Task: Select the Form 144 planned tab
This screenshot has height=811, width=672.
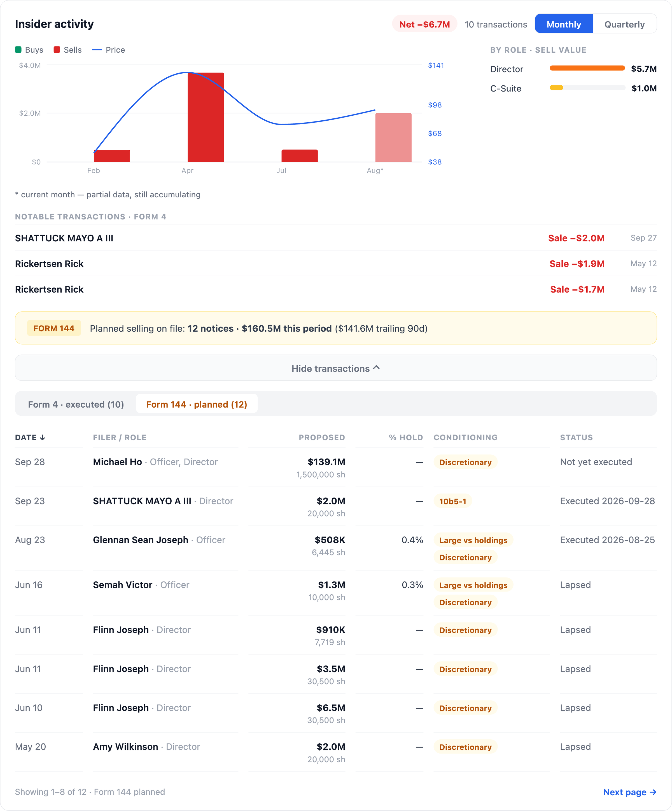Action: pos(197,404)
